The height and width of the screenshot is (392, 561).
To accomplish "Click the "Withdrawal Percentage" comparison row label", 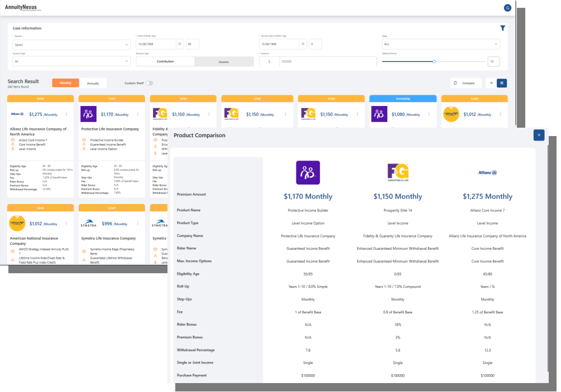I will [196, 350].
